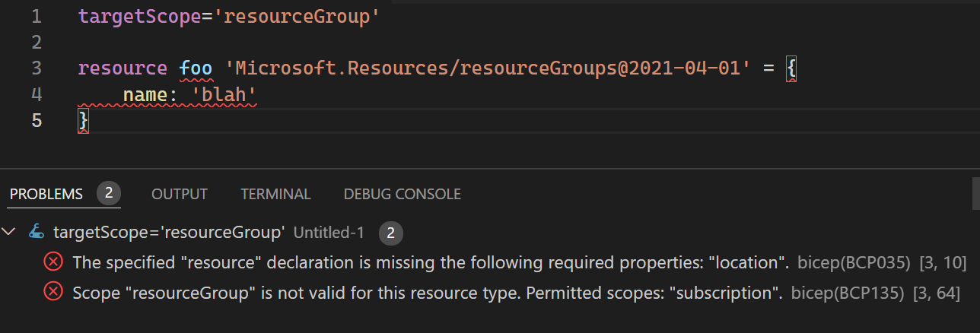The image size is (980, 333).
Task: Collapse the targetScope file problems group
Action: coord(9,232)
